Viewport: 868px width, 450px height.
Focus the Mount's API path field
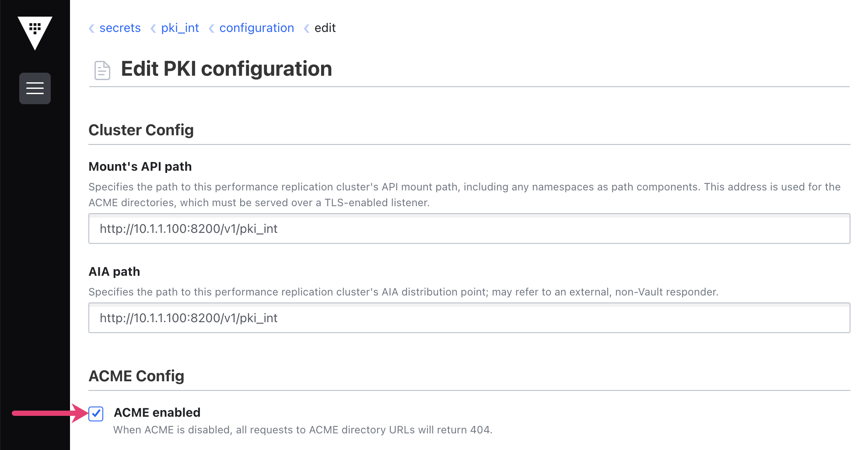pyautogui.click(x=469, y=229)
